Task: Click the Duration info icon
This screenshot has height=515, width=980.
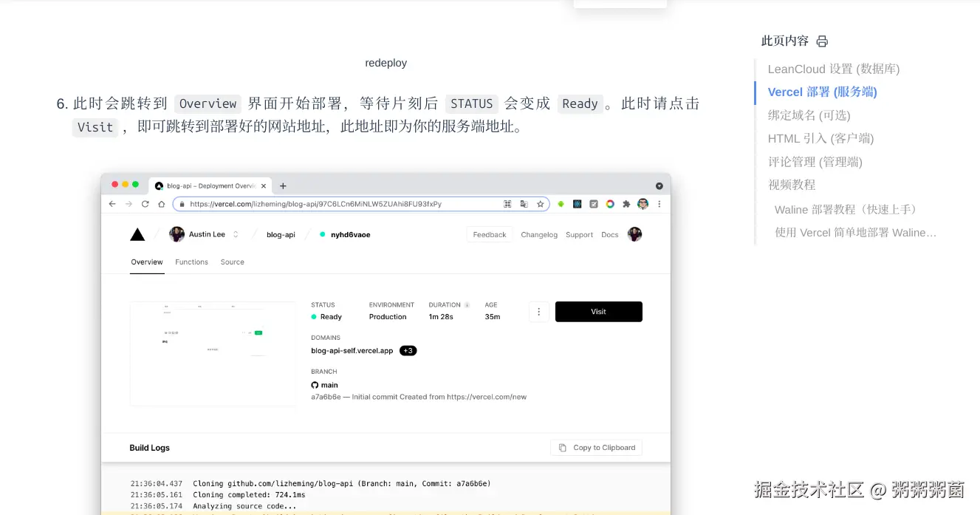Action: [x=467, y=305]
